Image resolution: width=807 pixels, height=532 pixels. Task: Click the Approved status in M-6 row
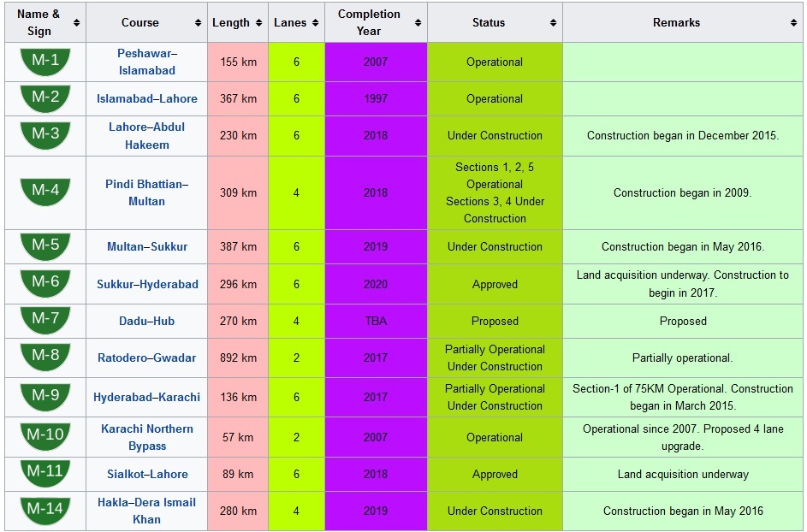[x=495, y=284]
